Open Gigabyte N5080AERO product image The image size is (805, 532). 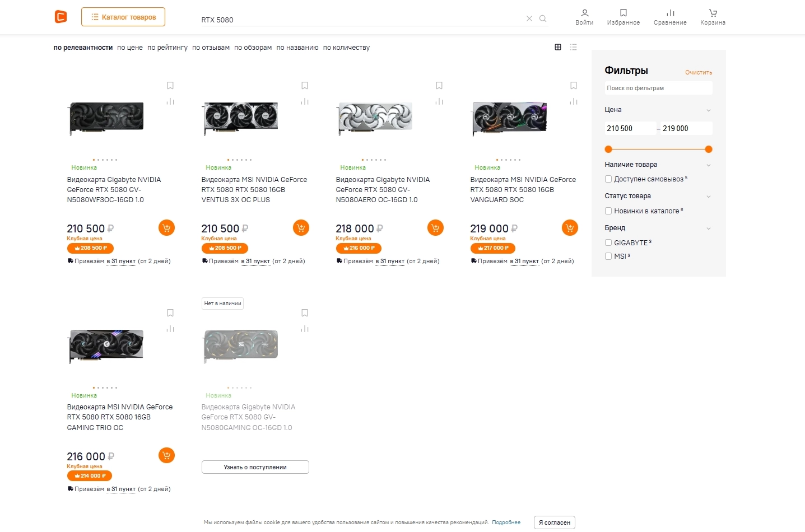(x=375, y=118)
